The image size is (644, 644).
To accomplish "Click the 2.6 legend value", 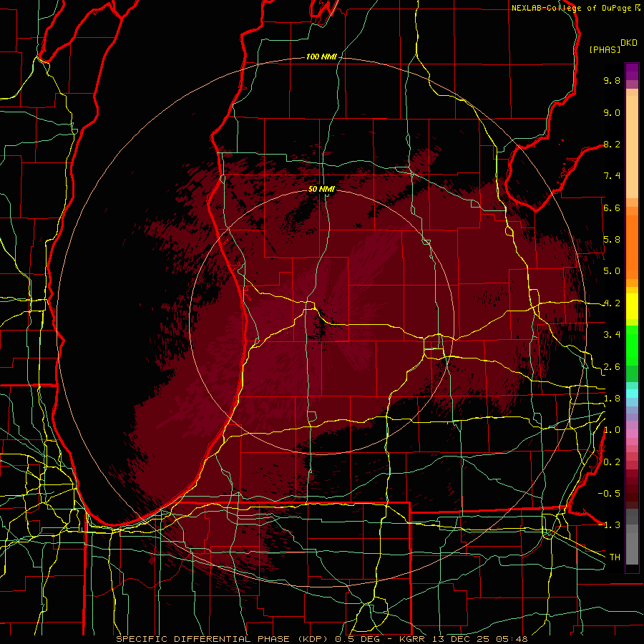I will (x=612, y=367).
